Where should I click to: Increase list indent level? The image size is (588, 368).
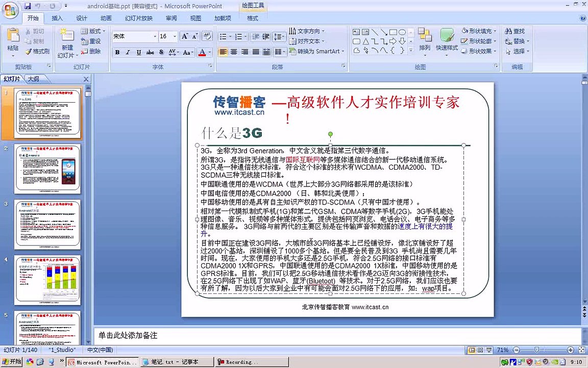pos(266,36)
